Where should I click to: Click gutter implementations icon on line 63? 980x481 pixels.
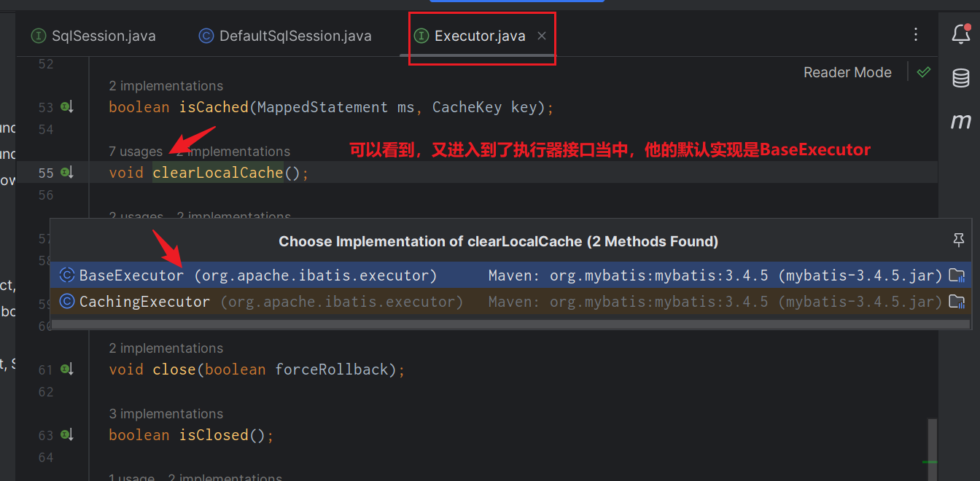point(67,435)
